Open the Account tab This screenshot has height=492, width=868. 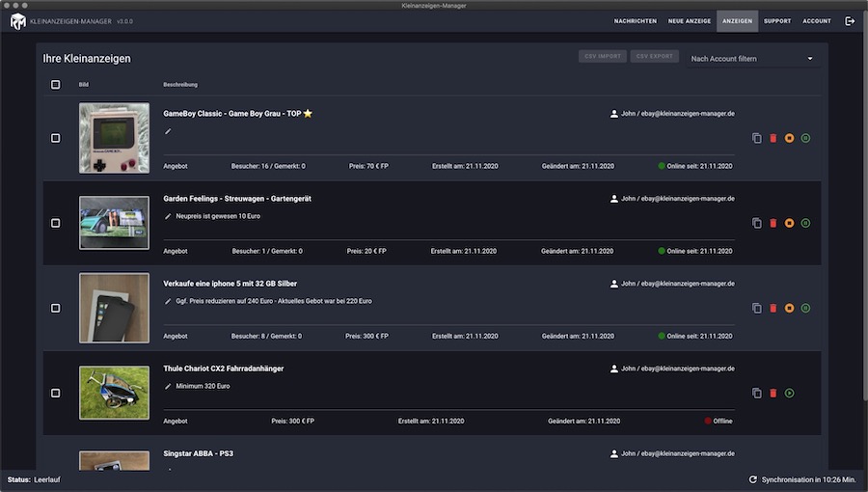(817, 21)
